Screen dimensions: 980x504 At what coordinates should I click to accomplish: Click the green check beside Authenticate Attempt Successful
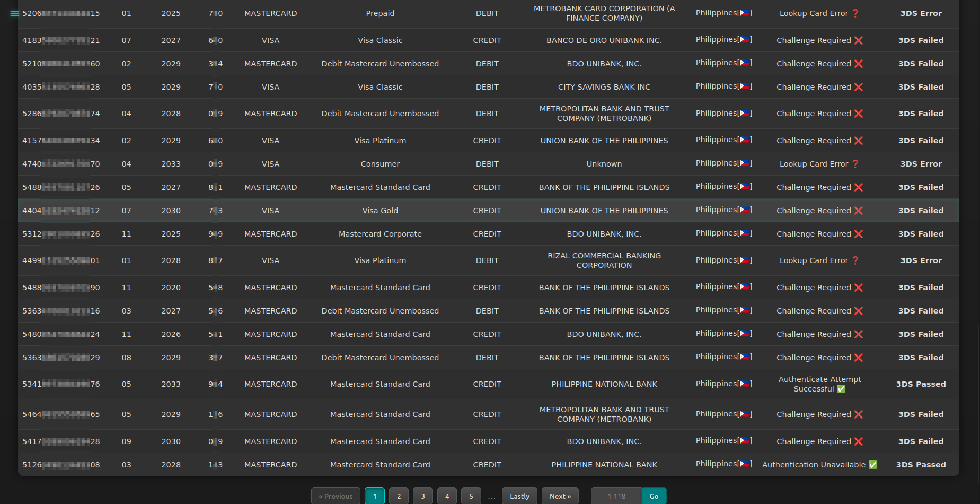pyautogui.click(x=841, y=389)
